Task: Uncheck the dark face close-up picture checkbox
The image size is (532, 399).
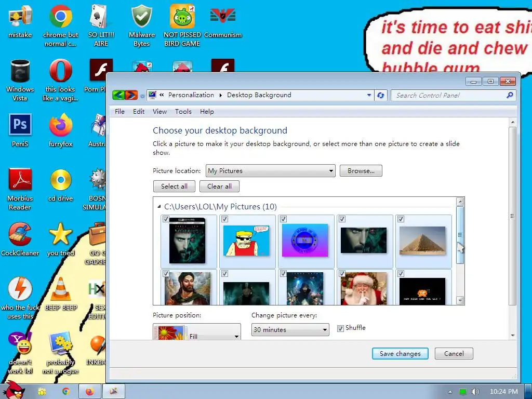Action: (342, 219)
